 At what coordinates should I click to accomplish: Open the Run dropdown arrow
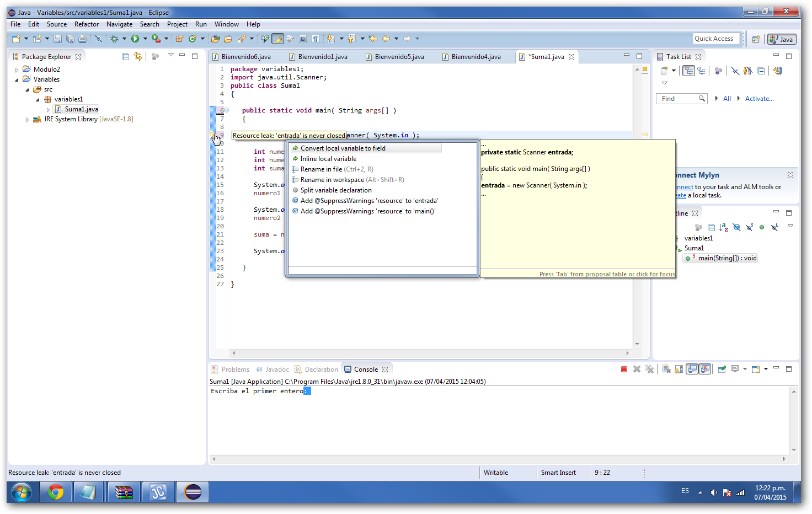(x=145, y=39)
